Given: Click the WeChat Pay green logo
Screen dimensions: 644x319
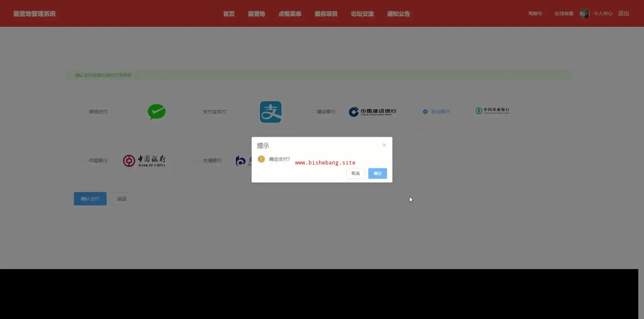Looking at the screenshot, I should [x=156, y=112].
